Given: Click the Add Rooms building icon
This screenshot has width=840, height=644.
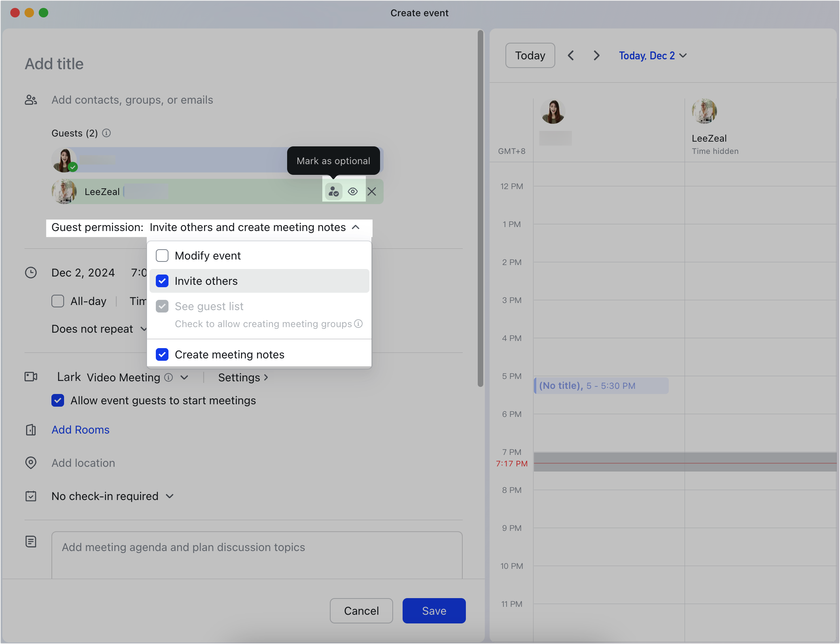Looking at the screenshot, I should click(x=31, y=430).
